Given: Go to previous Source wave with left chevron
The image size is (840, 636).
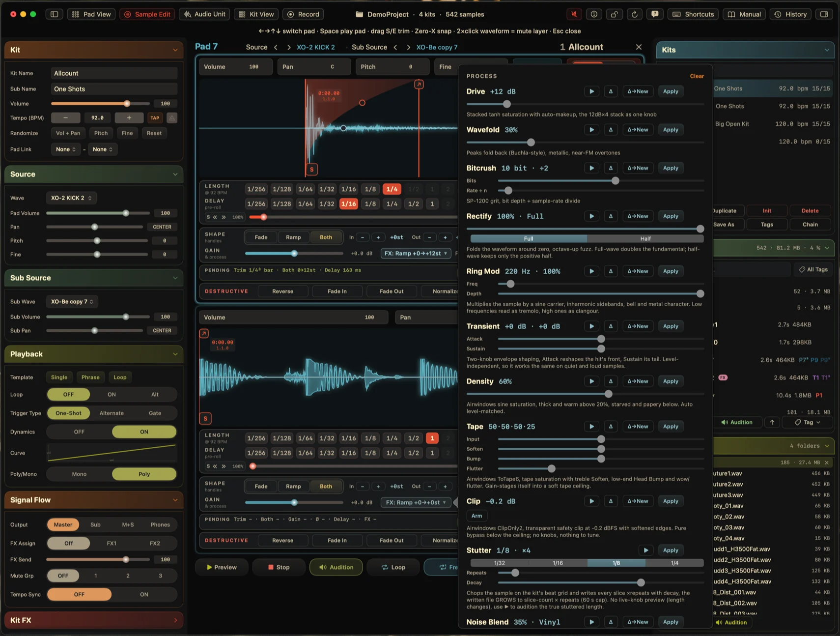Looking at the screenshot, I should (x=276, y=47).
